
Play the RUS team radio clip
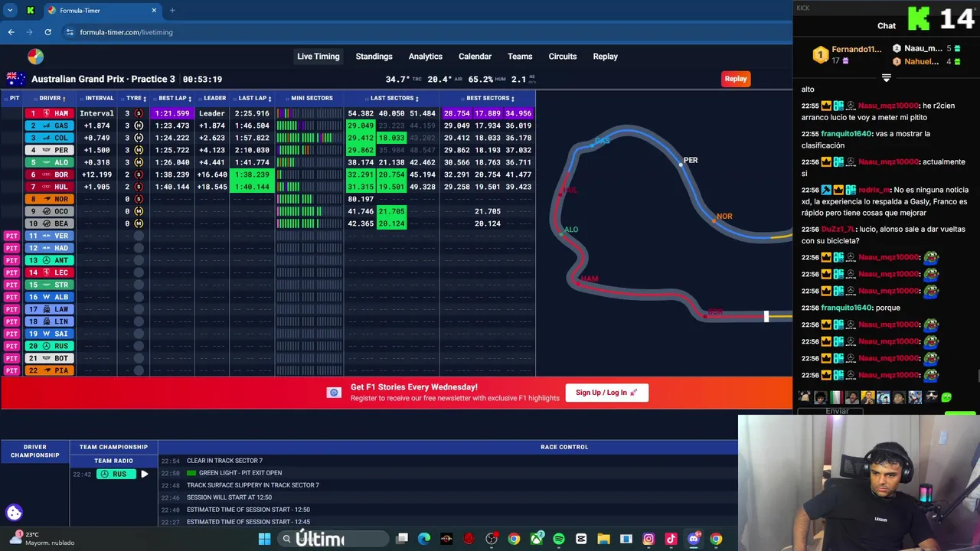point(144,474)
